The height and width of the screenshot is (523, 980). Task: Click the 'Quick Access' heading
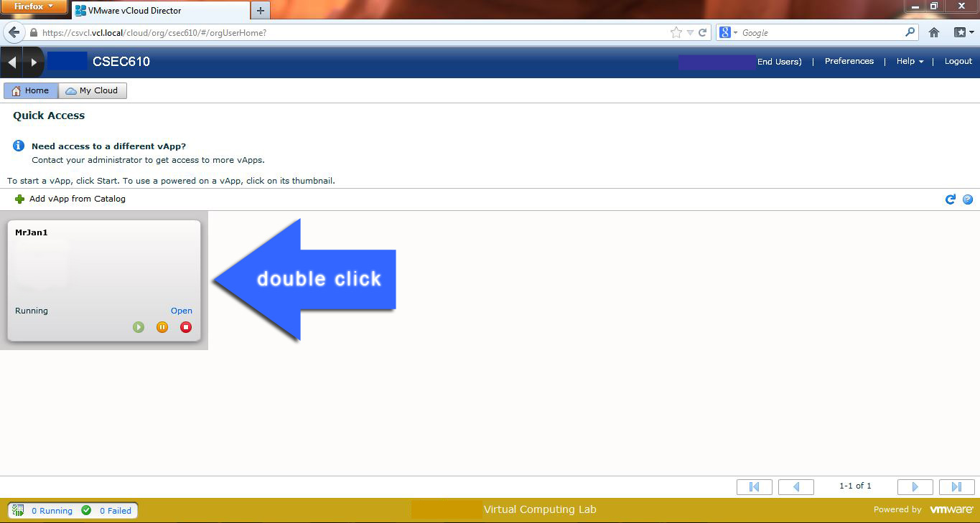tap(49, 116)
